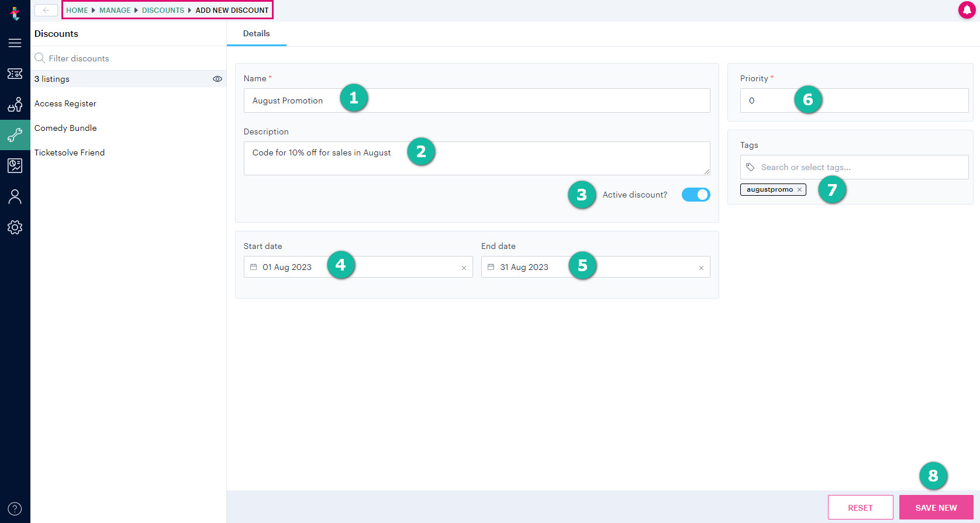Image resolution: width=980 pixels, height=523 pixels.
Task: Open the hamburger menu in sidebar
Action: pos(15,43)
